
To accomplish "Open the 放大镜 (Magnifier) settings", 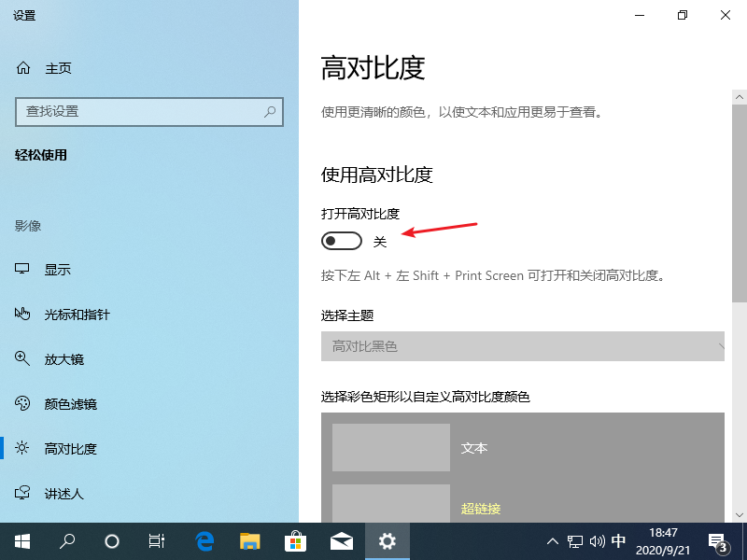I will [x=65, y=358].
